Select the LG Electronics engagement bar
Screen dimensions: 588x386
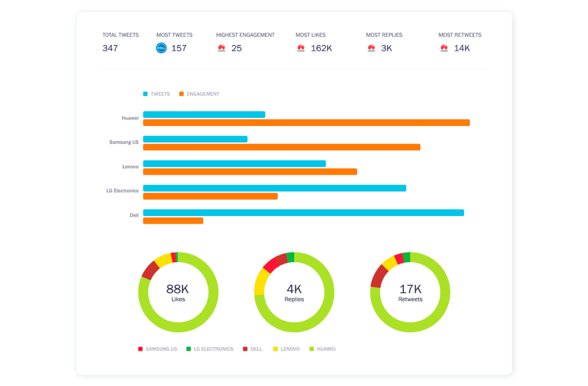210,196
